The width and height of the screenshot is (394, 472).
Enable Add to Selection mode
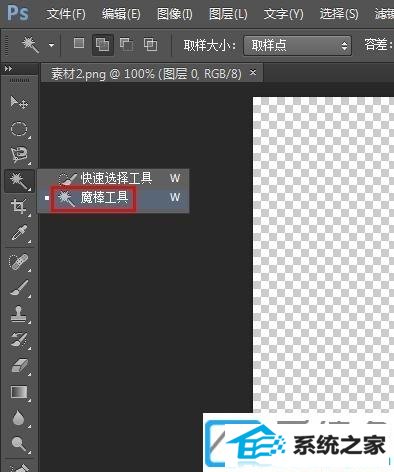[102, 44]
